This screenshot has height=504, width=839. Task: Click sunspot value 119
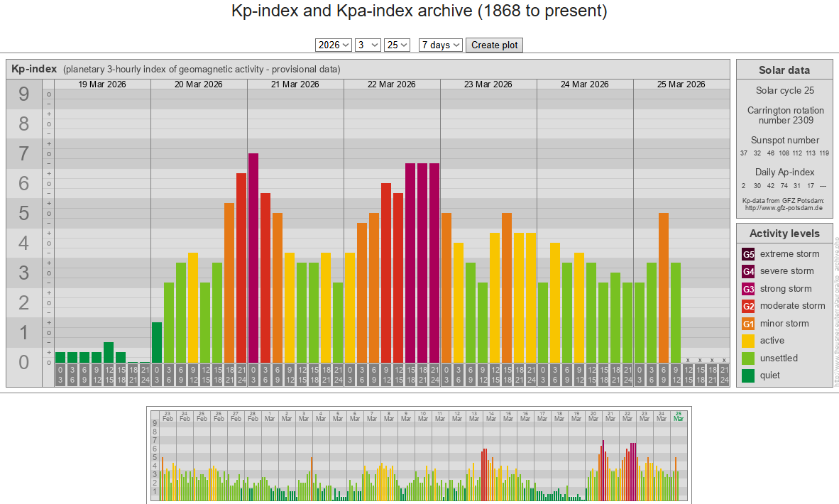pyautogui.click(x=824, y=153)
